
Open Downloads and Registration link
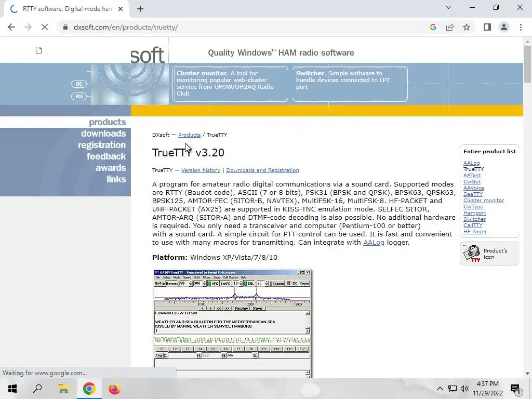click(262, 170)
